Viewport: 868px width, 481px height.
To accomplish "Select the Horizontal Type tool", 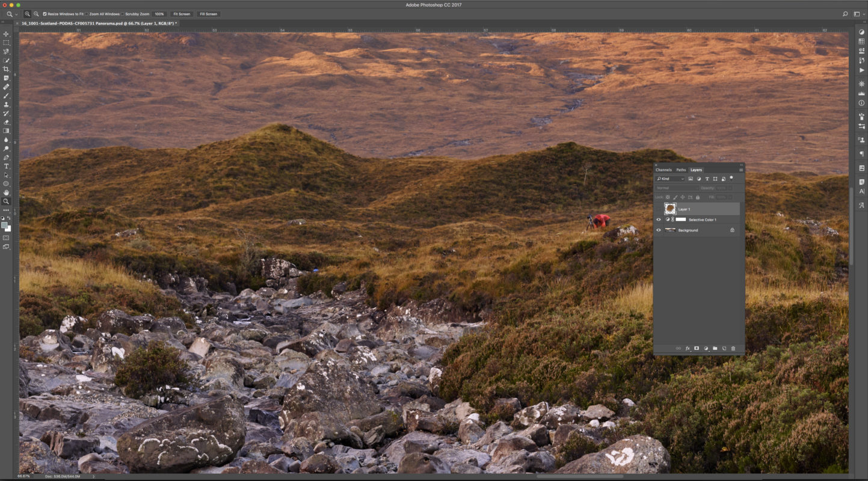I will pos(7,167).
